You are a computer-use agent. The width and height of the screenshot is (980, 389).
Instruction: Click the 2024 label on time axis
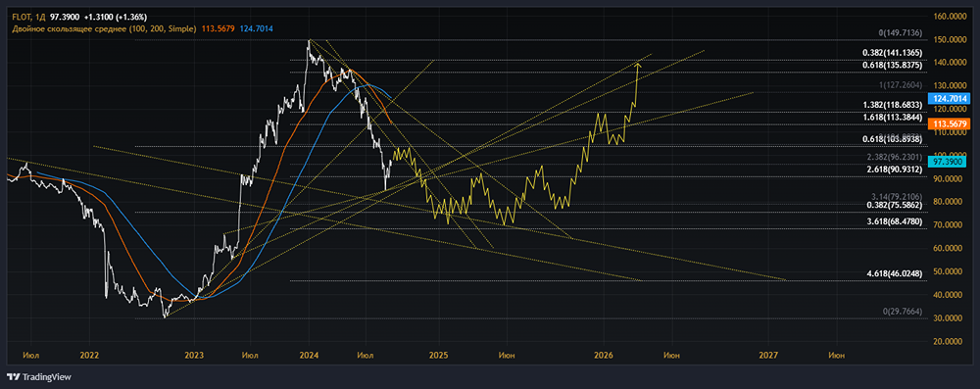pos(309,355)
